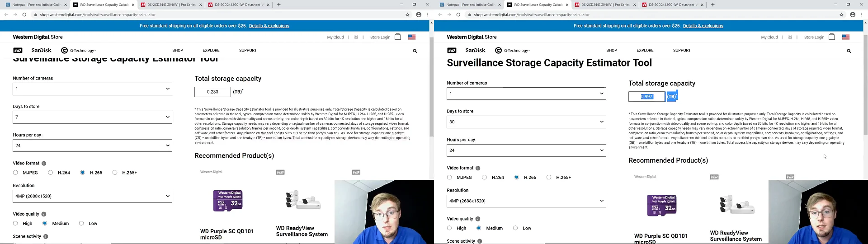868x244 pixels.
Task: Click the storage capacity field showing 0.233
Action: (212, 92)
